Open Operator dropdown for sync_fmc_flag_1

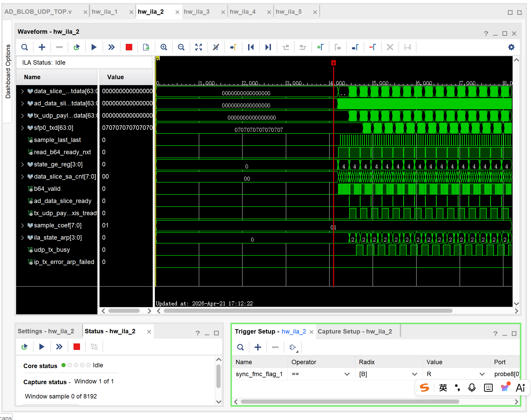coord(347,374)
